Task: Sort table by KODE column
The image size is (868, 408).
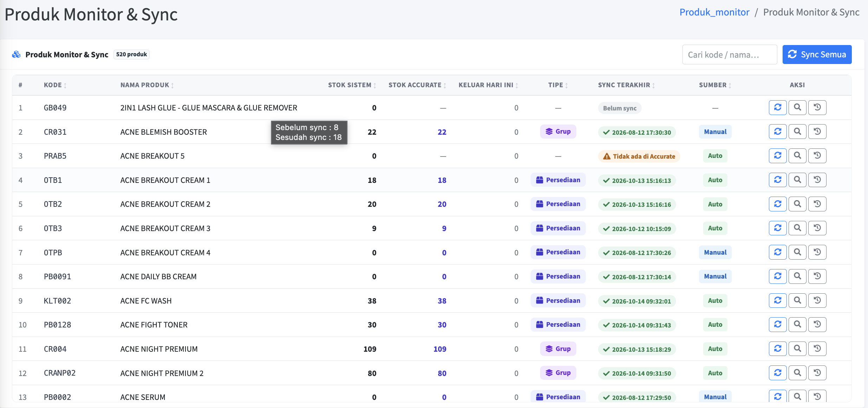Action: coord(55,85)
